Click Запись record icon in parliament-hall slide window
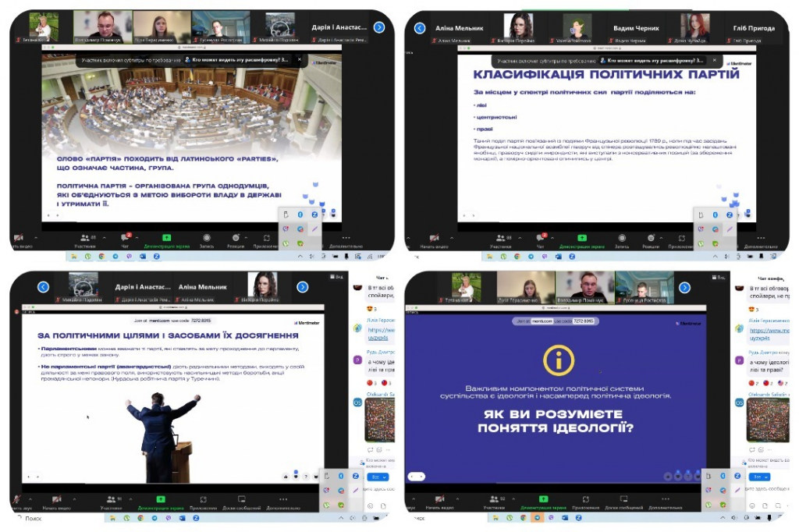Viewport: 799px width, 532px height. pos(206,240)
